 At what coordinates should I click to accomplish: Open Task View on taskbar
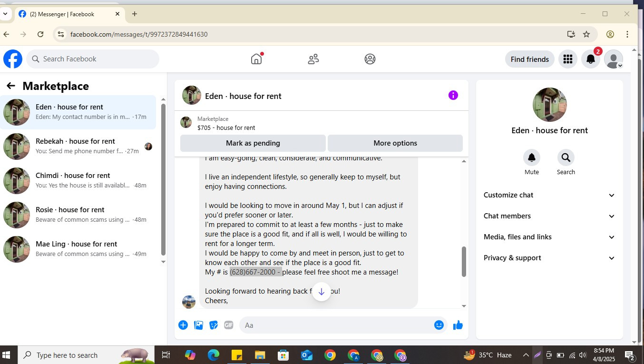click(x=166, y=355)
